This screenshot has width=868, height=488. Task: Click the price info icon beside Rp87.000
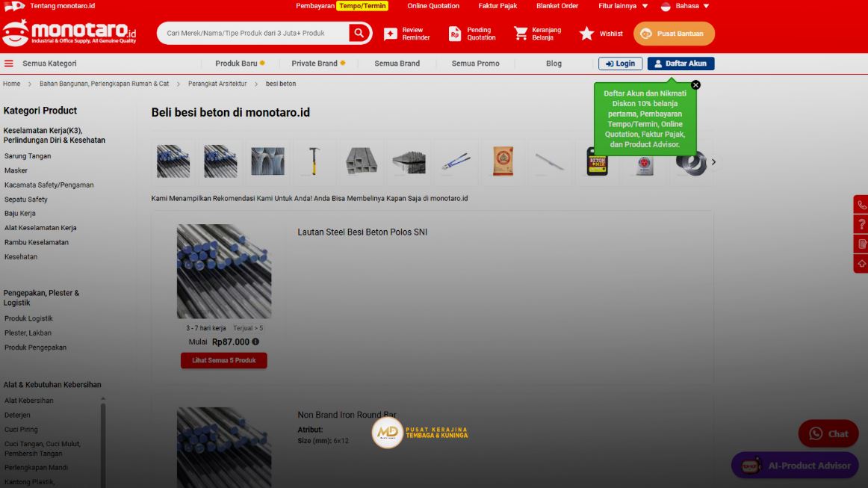(x=255, y=342)
